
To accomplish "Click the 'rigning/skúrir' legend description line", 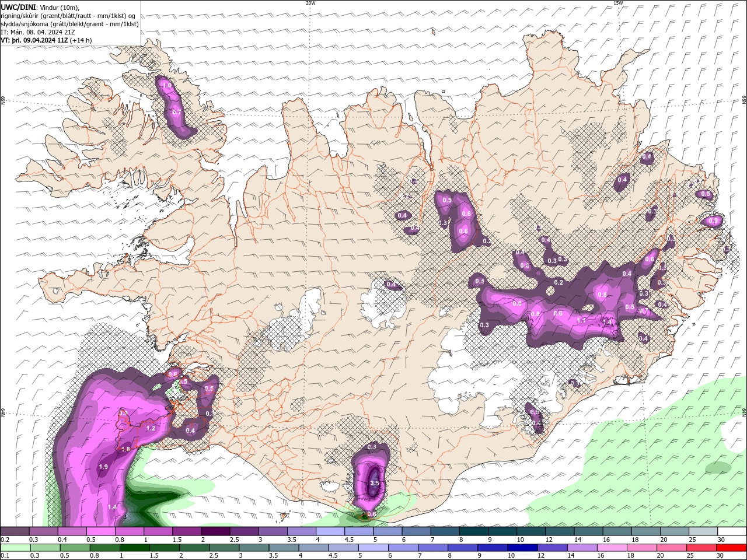I will pos(69,15).
